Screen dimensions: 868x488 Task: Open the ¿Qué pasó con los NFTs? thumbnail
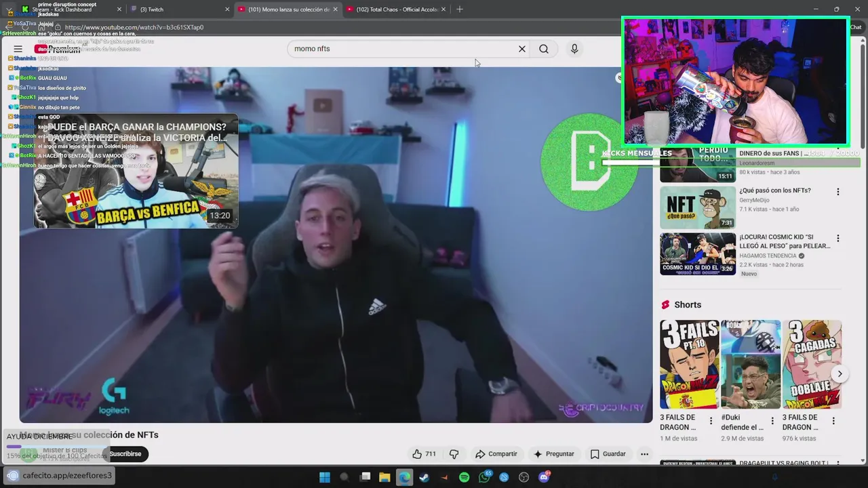[x=698, y=207]
